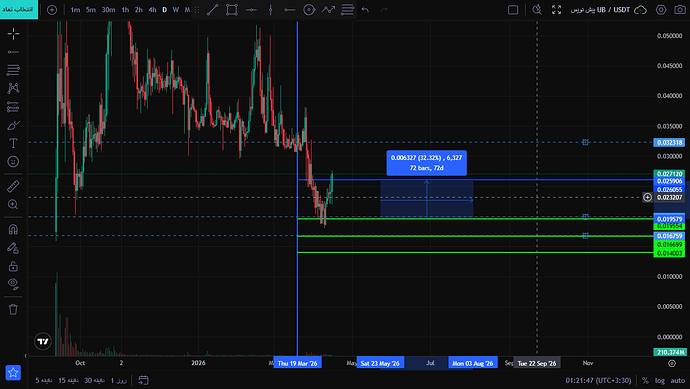The width and height of the screenshot is (690, 389).
Task: Toggle stay in drawing mode
Action: click(x=13, y=248)
